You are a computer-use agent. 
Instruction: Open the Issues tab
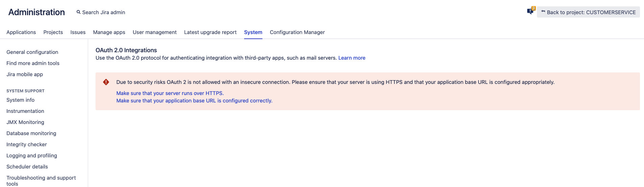[78, 32]
